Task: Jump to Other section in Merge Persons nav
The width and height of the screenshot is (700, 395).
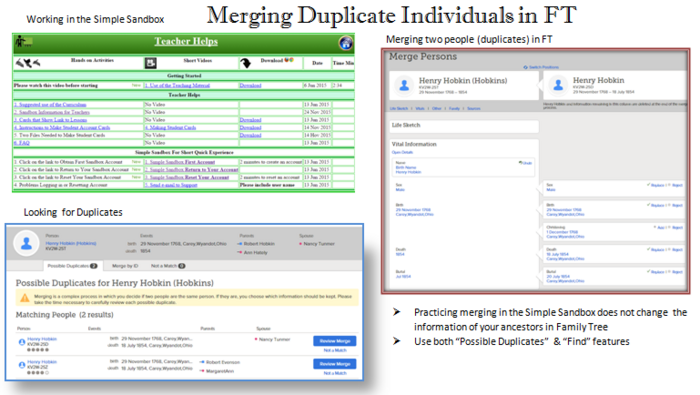Action: (x=437, y=108)
